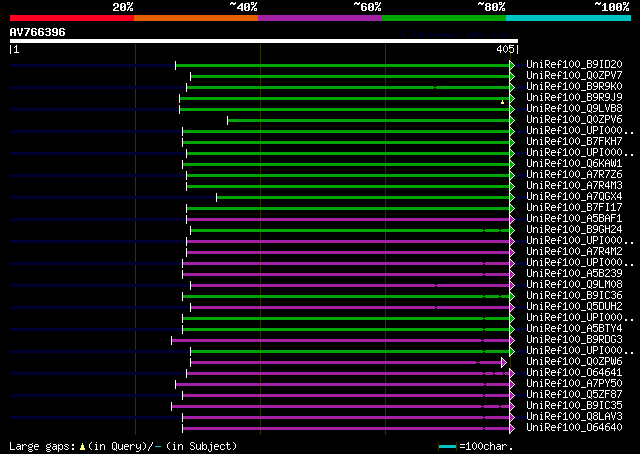The width and height of the screenshot is (640, 454).
Task: Click the UniRef100_B7FKH7 label
Action: [x=574, y=142]
